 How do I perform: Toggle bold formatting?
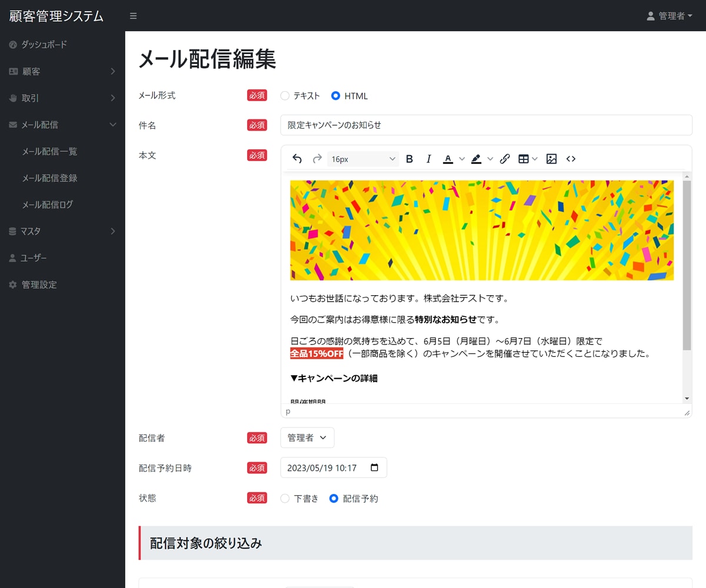tap(410, 159)
